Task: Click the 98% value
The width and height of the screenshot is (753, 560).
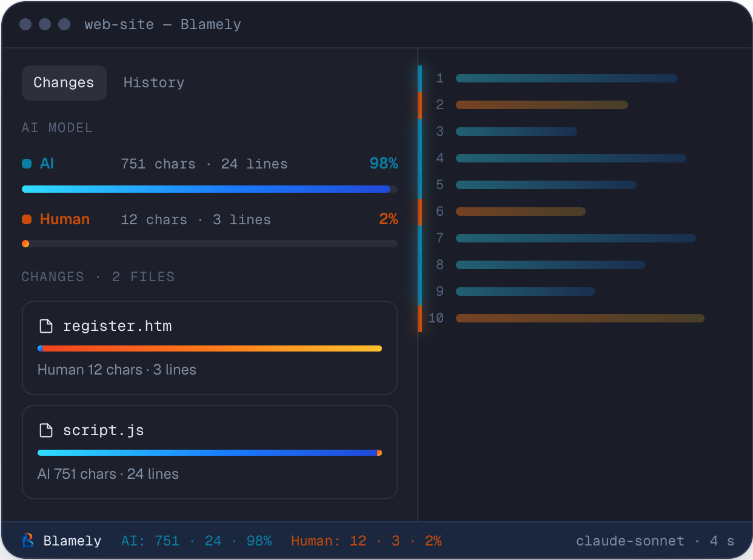Action: [384, 164]
